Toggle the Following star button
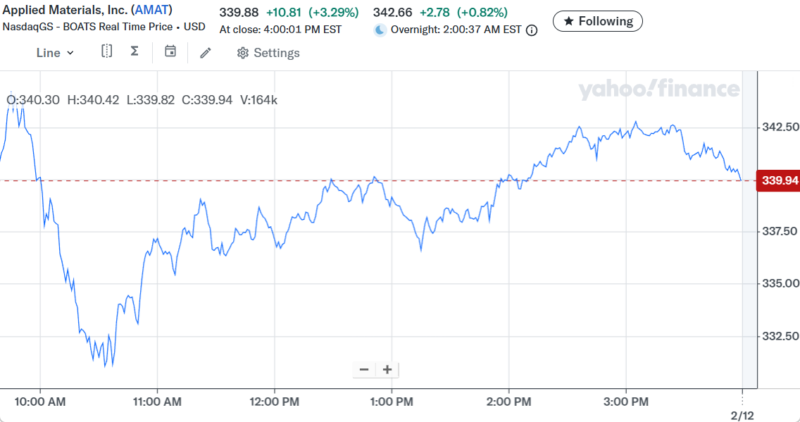 pos(598,21)
